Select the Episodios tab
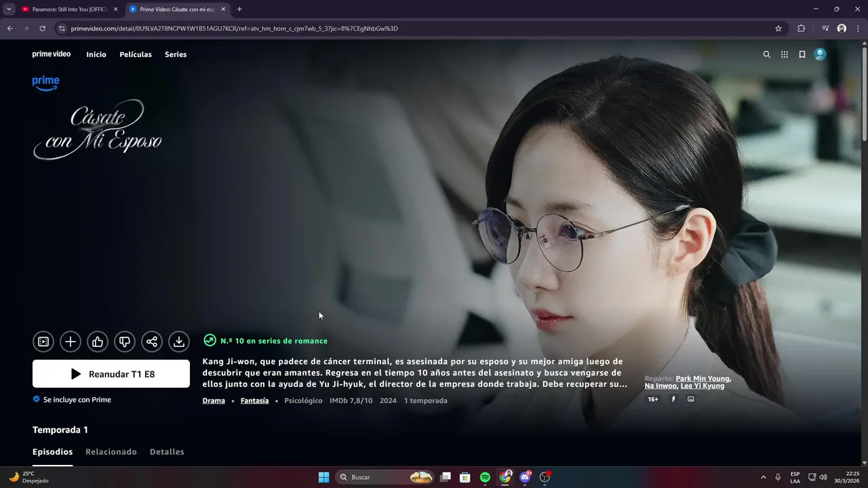Screen dimensions: 868x488 coord(52,451)
